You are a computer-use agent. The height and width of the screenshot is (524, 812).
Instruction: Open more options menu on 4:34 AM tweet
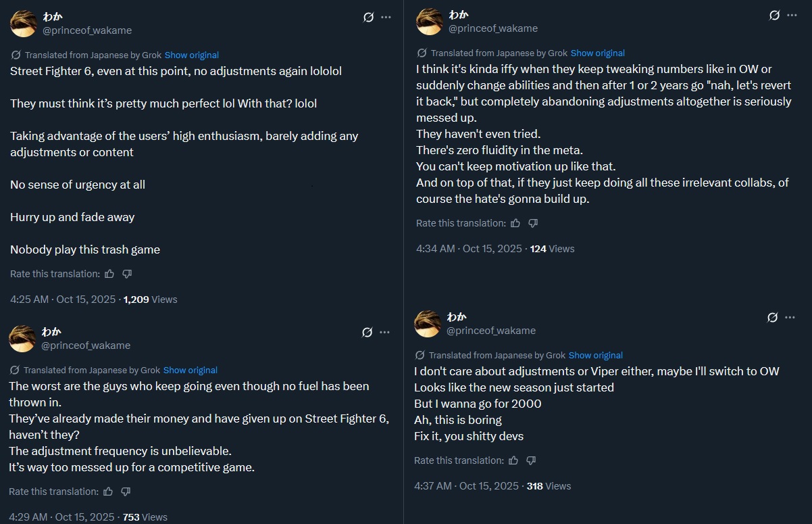(792, 15)
